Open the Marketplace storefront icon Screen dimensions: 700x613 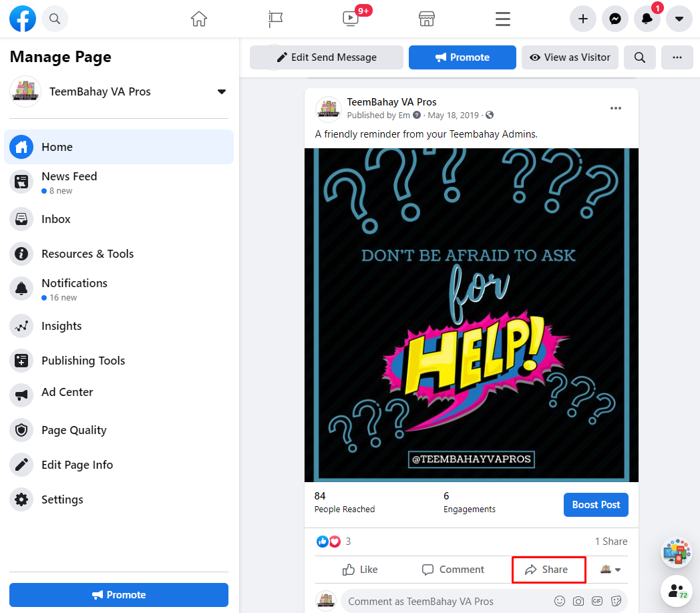(426, 19)
